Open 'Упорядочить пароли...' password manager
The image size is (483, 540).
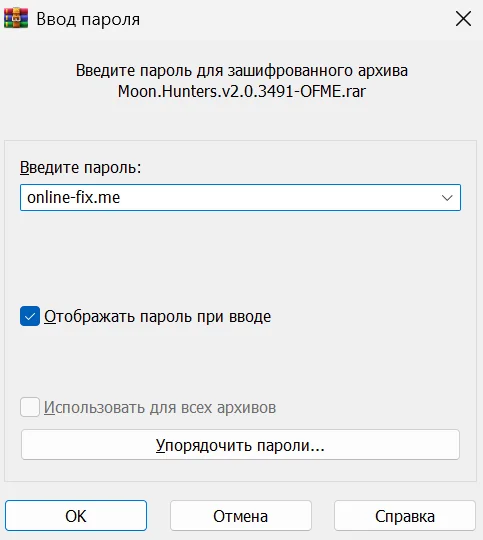pyautogui.click(x=240, y=445)
